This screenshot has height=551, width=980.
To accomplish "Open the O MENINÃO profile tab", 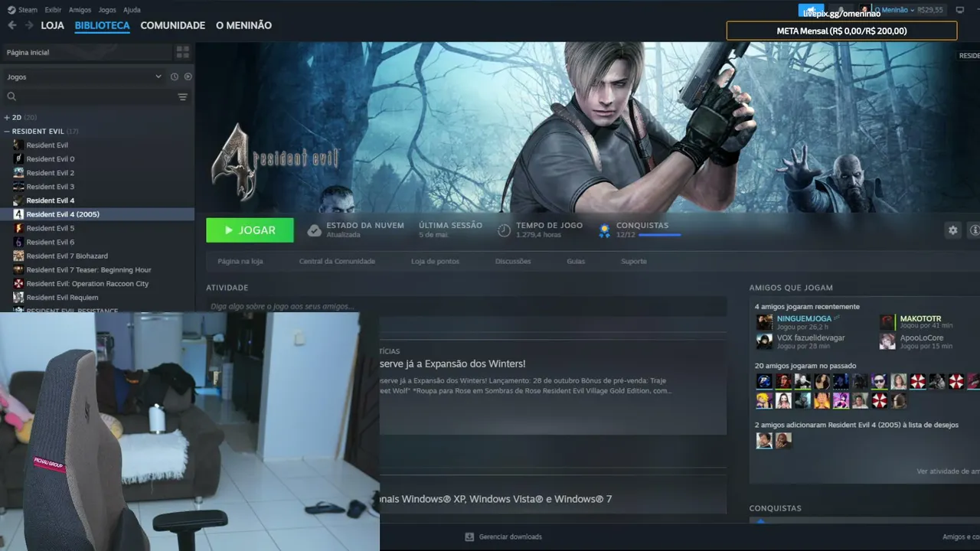I will point(243,25).
